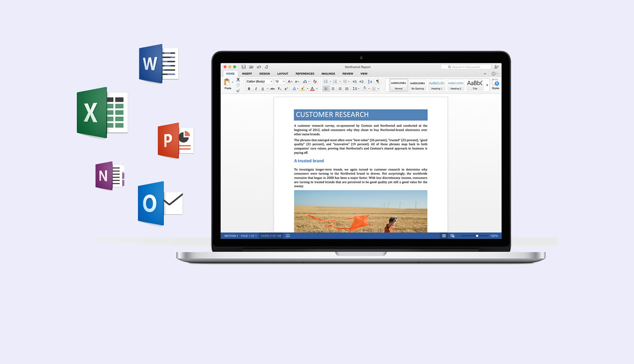634x364 pixels.
Task: Click the Paste clipboard icon
Action: click(228, 83)
